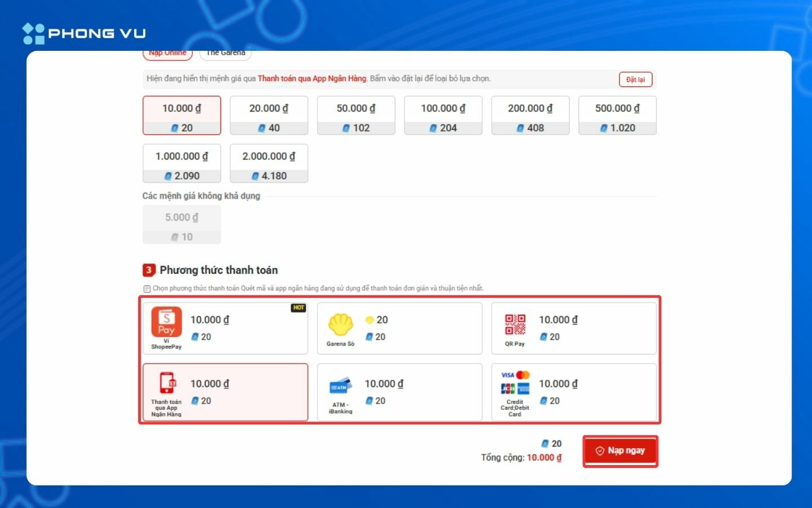
Task: Click the diamond icon beside 1.020
Action: 604,128
